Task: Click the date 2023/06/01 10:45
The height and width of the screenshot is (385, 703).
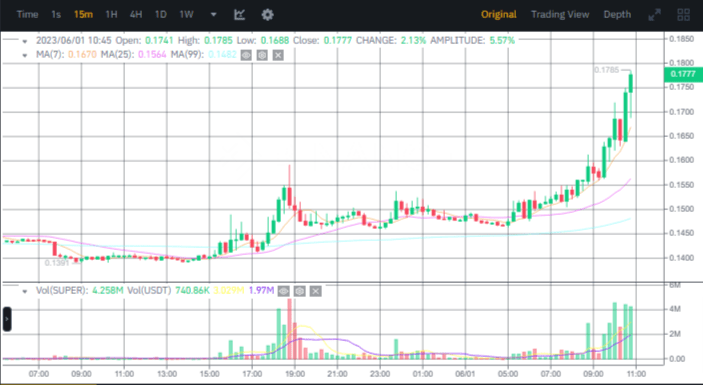Action: [74, 40]
